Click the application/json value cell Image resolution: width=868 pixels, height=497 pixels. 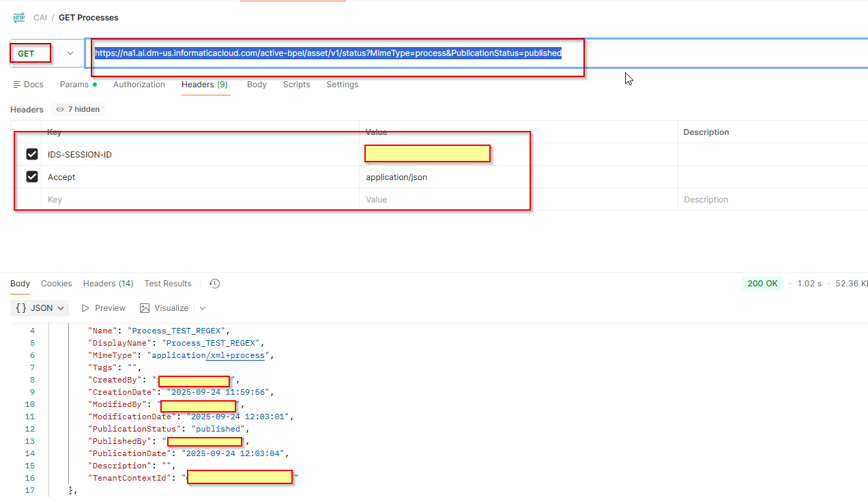(x=519, y=177)
